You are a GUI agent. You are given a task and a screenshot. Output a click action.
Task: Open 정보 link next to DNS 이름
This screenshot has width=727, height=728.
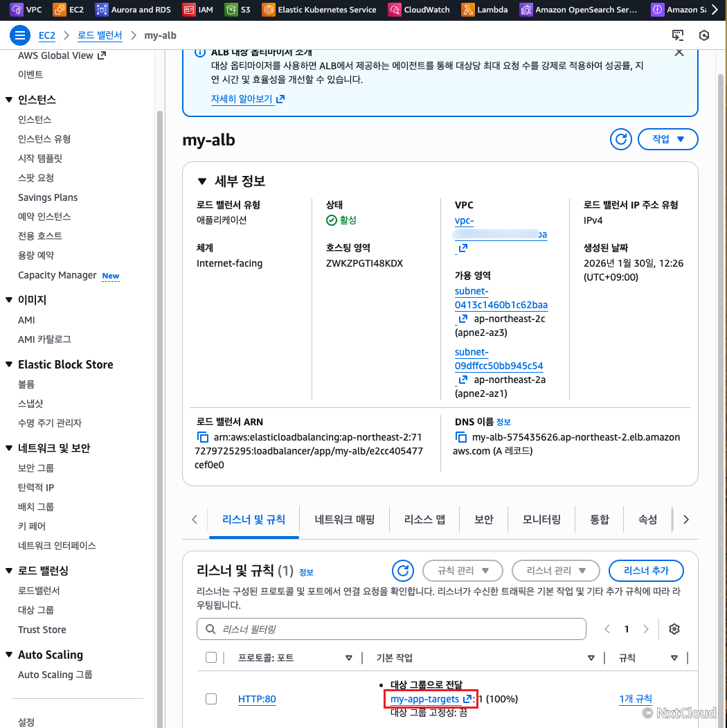coord(503,422)
